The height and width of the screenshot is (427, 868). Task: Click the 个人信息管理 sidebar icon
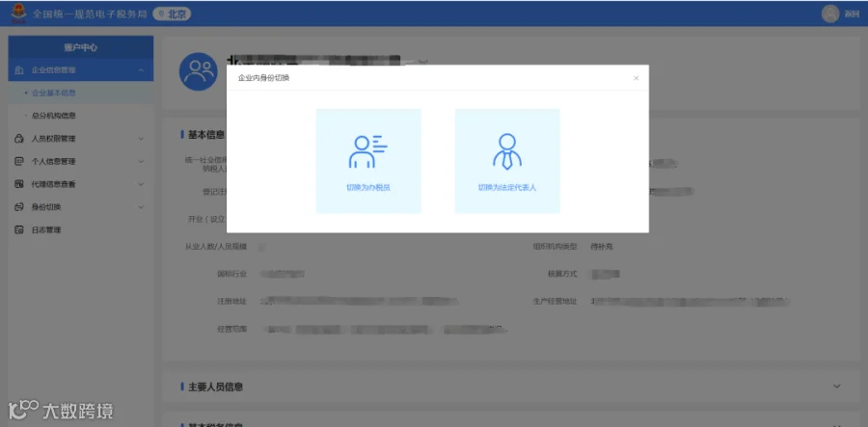19,162
